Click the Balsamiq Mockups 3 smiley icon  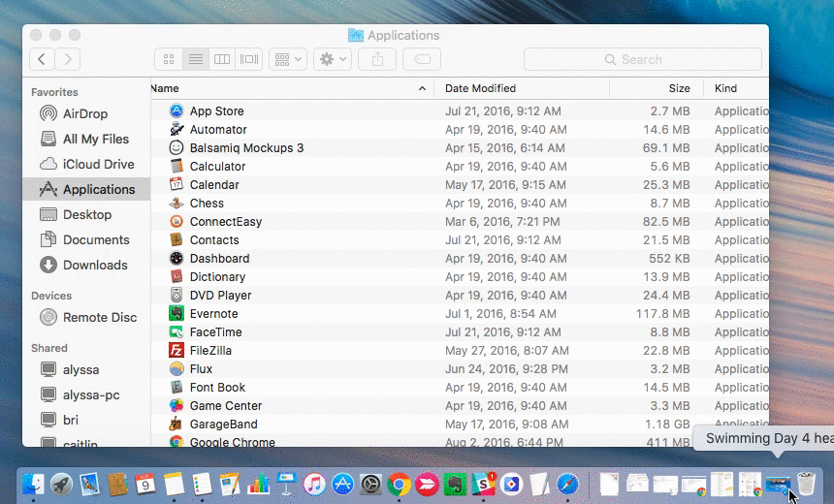click(176, 147)
